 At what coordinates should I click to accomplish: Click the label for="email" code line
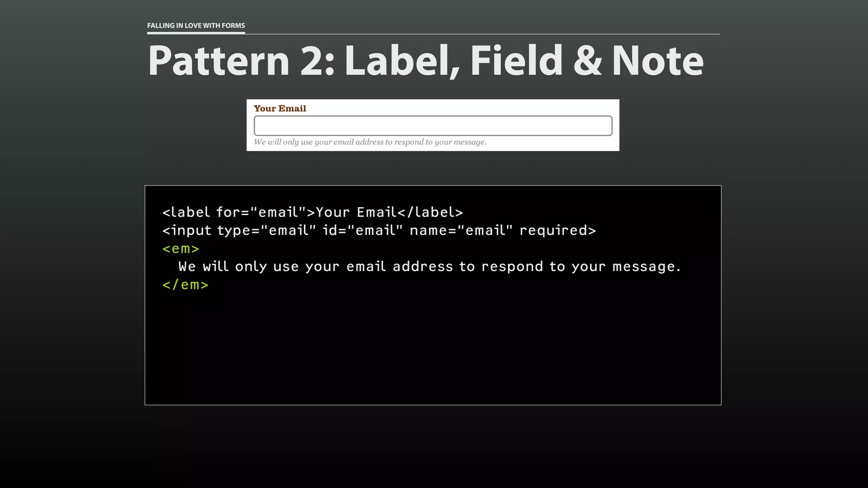[x=312, y=212]
